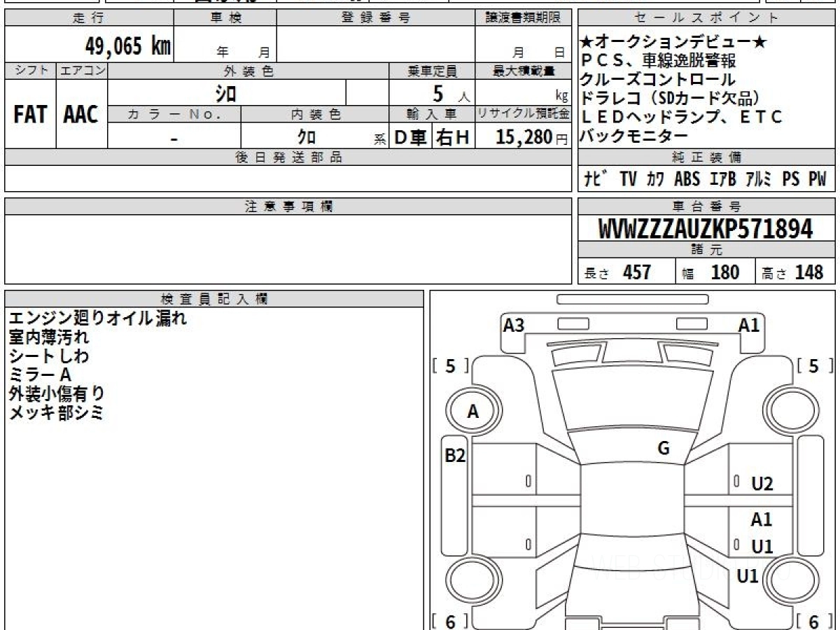Click the seating capacity value 5 人
840x630 pixels.
pyautogui.click(x=451, y=93)
